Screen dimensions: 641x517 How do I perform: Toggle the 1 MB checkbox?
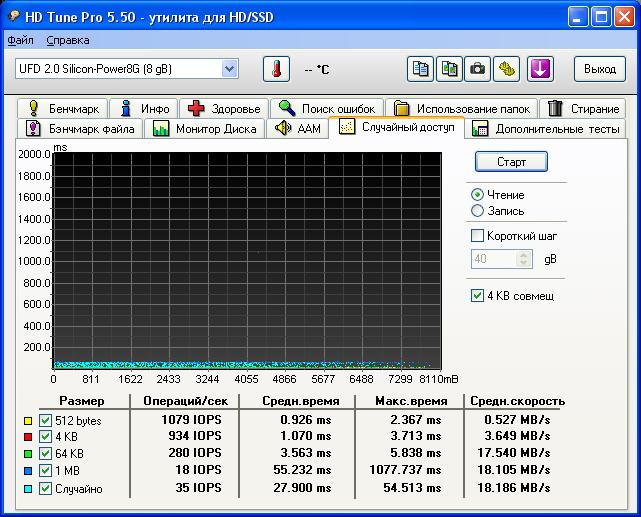coord(45,470)
